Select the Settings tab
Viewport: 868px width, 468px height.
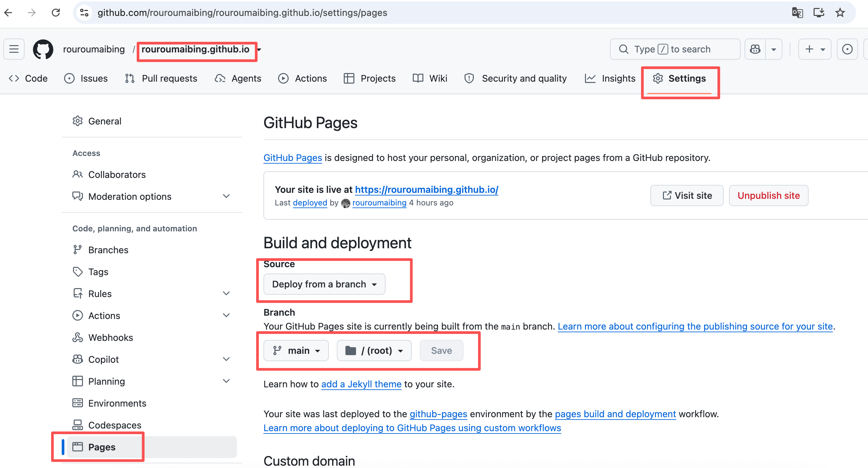coord(679,78)
